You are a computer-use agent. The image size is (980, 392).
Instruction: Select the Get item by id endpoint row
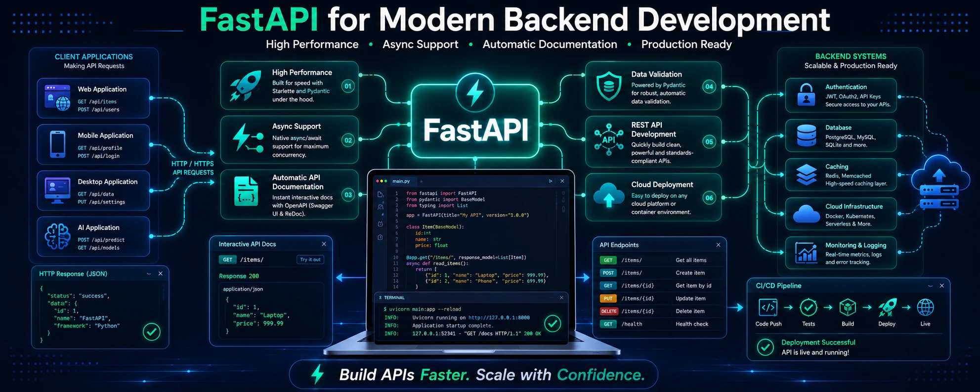pos(659,286)
